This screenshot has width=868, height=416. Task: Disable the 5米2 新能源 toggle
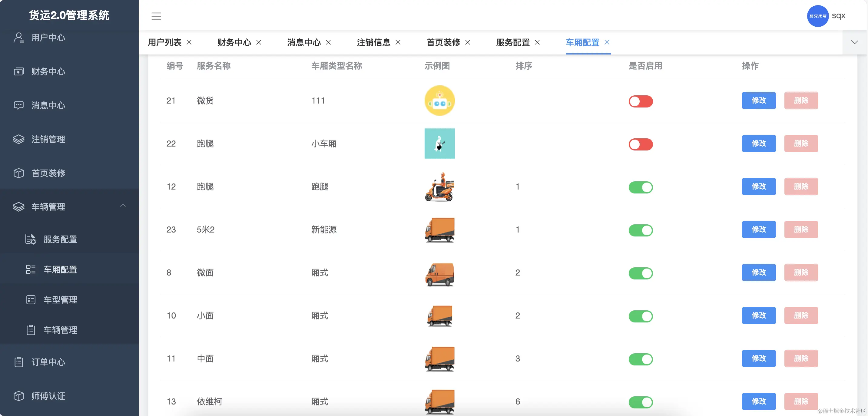tap(641, 230)
